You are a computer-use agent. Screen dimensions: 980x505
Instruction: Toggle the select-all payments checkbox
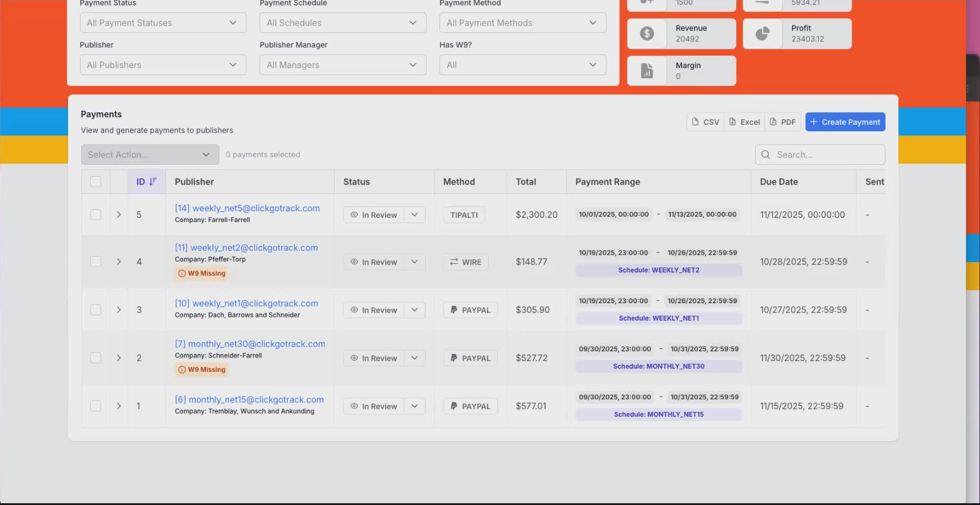(x=95, y=181)
